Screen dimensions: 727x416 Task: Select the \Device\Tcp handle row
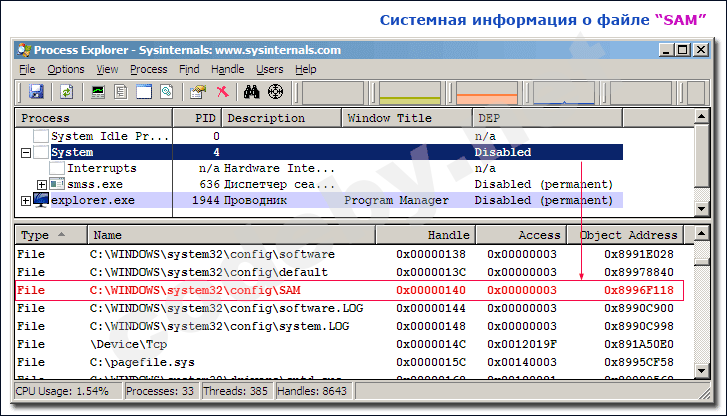point(350,344)
